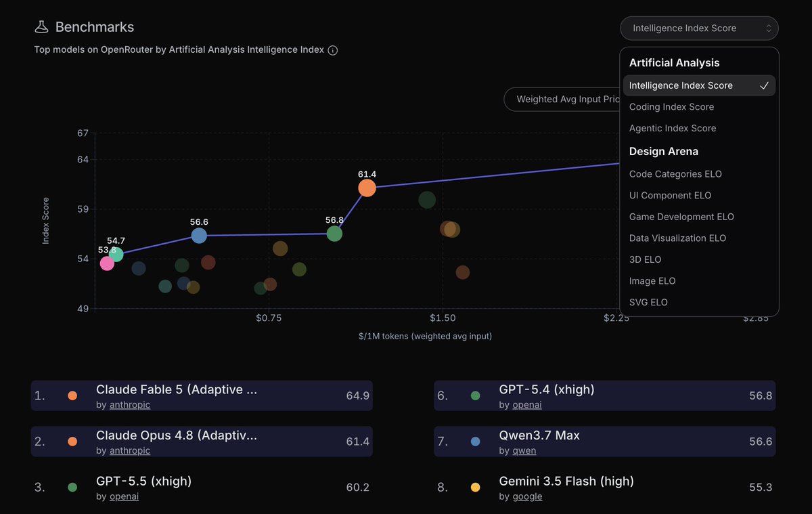Click blue dot beside Qwen3.7 Max
This screenshot has height=514, width=812.
(x=475, y=442)
